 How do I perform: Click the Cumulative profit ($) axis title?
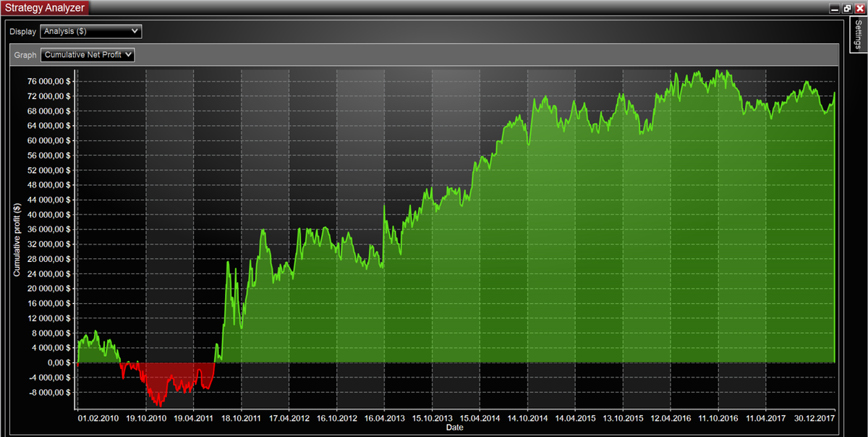click(x=17, y=239)
